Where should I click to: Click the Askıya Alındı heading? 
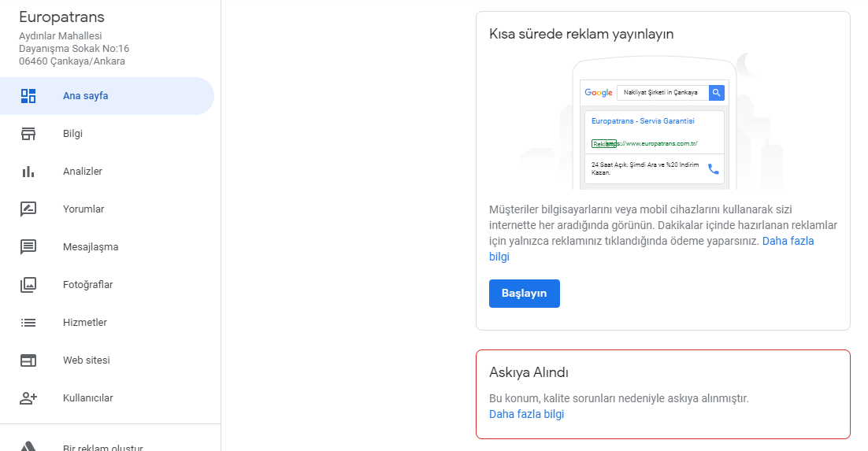point(529,372)
